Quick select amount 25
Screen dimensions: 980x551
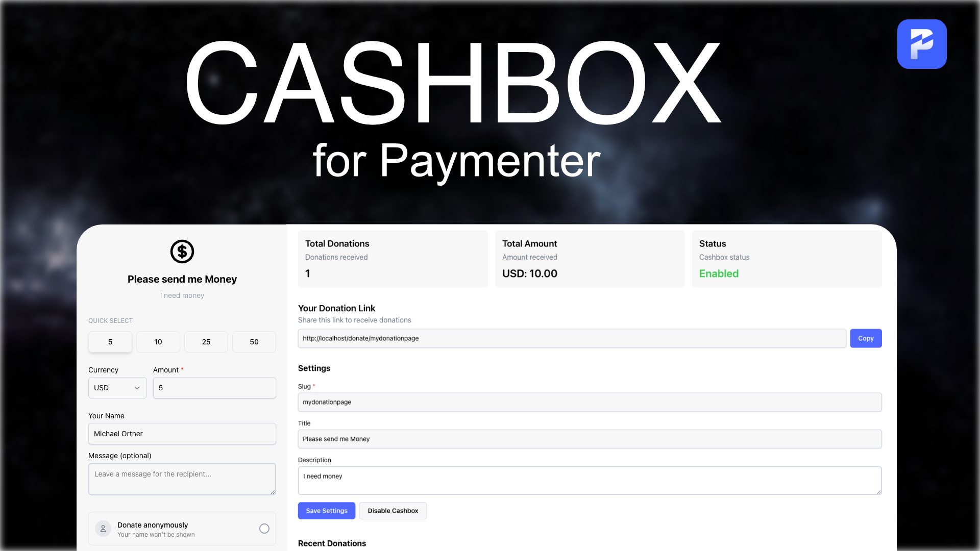click(206, 342)
